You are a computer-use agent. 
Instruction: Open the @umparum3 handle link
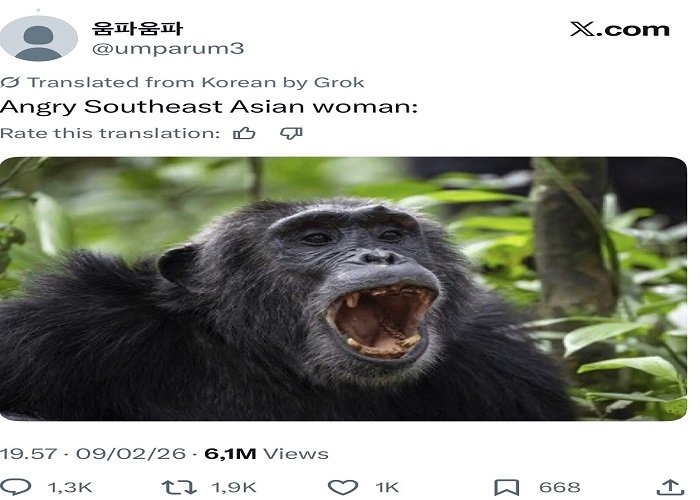click(x=168, y=48)
